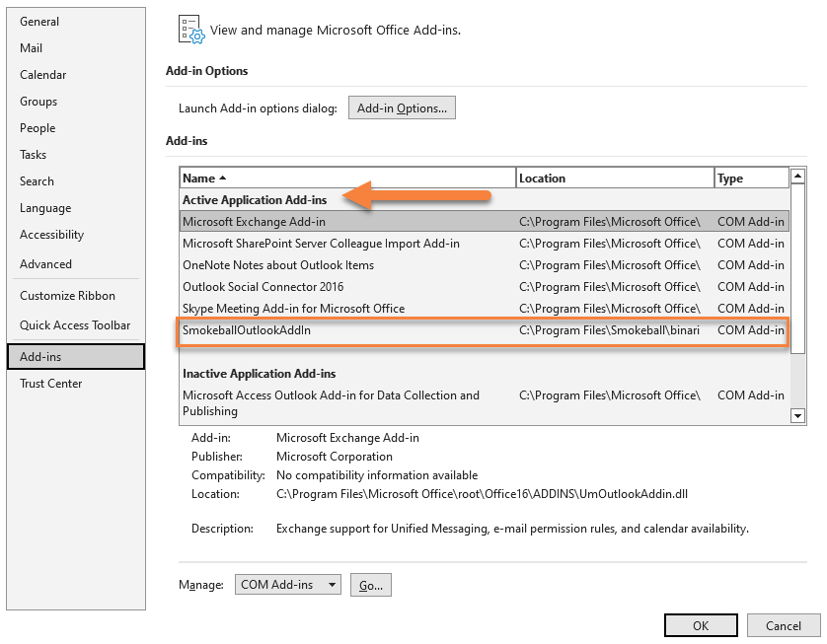
Task: Select Microsoft SharePoint Server Colleague Import Add-in
Action: (485, 244)
